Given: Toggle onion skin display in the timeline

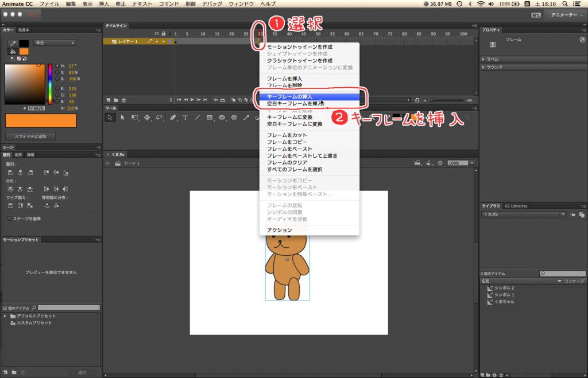Looking at the screenshot, I should point(234,100).
